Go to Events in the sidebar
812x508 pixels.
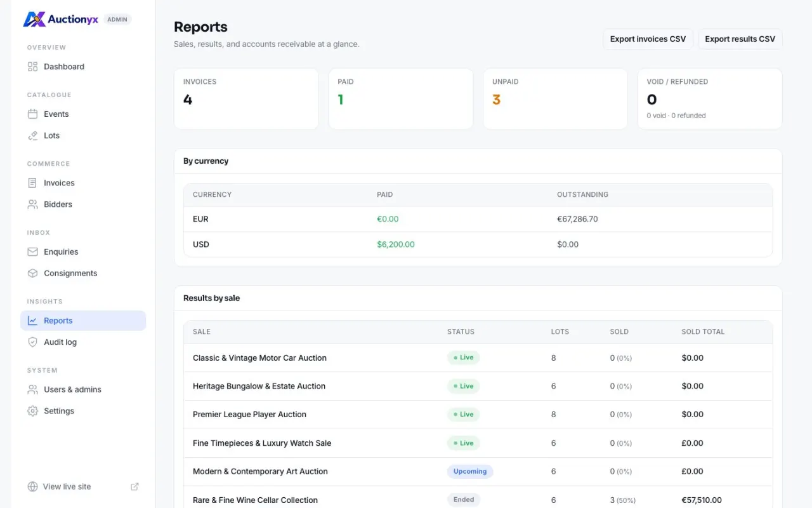(83, 114)
